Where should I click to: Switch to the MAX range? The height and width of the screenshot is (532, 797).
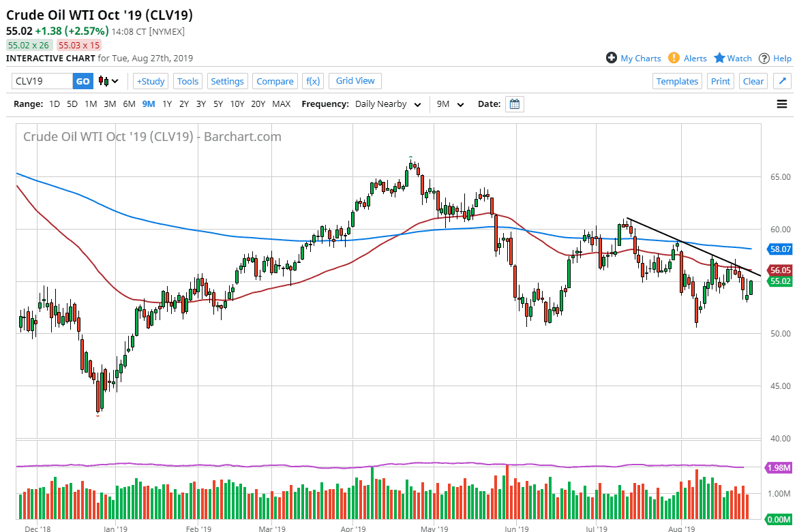pos(281,104)
